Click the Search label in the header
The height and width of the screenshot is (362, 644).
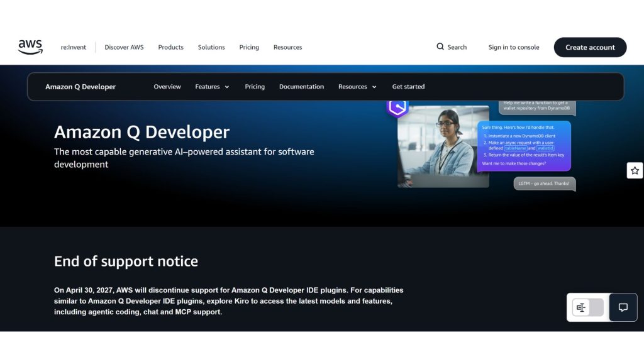click(457, 47)
